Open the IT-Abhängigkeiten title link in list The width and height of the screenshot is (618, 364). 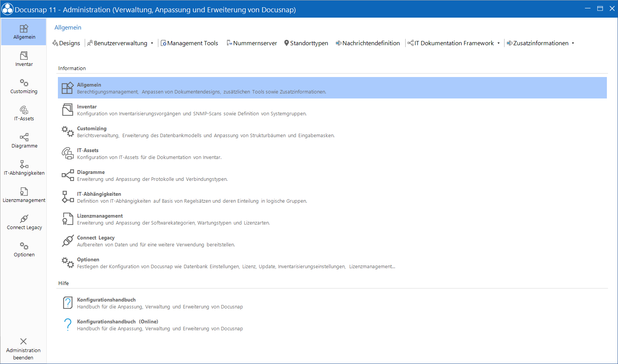pos(99,194)
